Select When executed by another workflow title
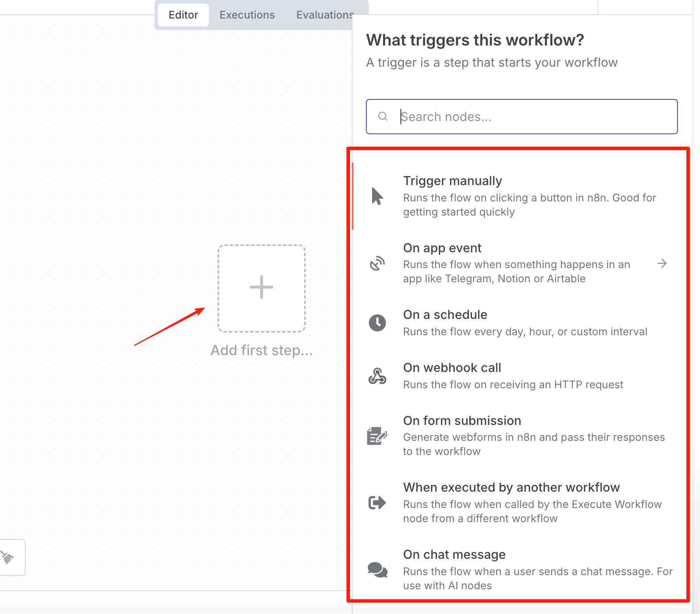The image size is (700, 614). click(511, 487)
